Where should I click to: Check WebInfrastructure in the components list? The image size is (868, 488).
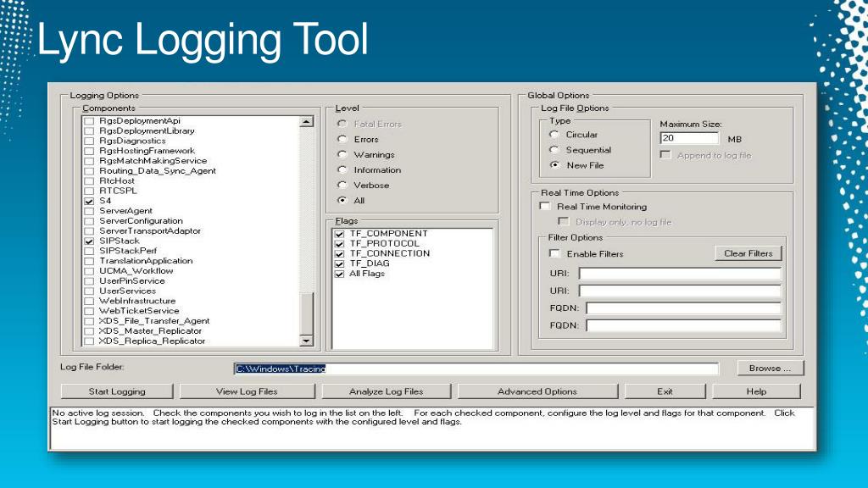(x=89, y=301)
